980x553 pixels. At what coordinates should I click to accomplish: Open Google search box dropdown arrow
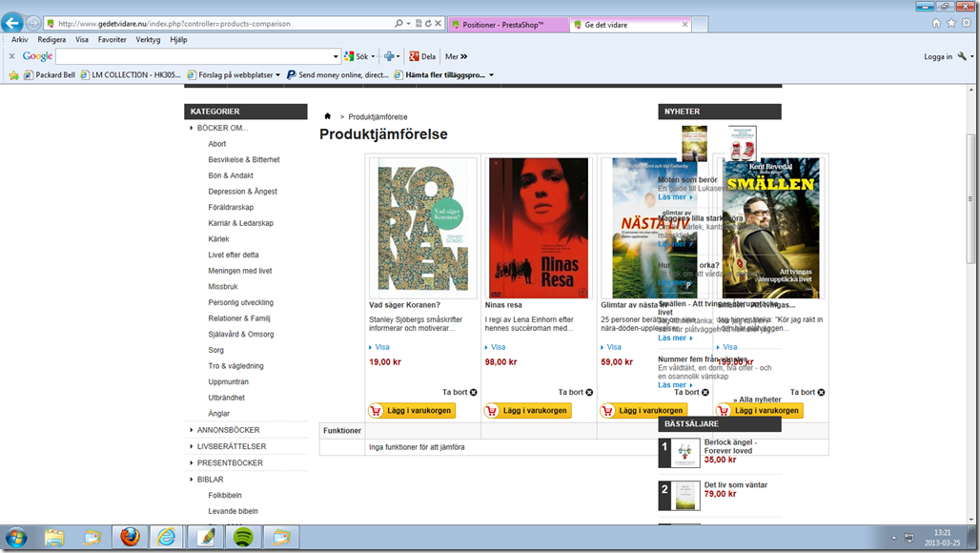pyautogui.click(x=336, y=56)
